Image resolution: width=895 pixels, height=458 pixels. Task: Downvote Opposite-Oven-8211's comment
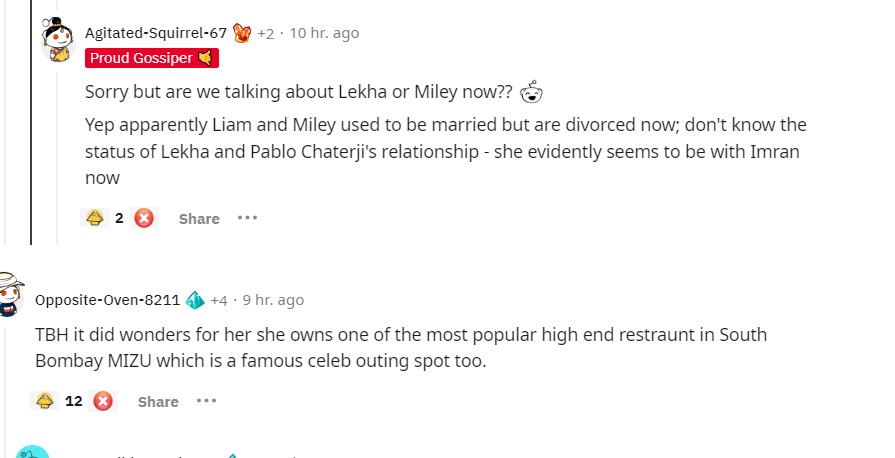[102, 401]
